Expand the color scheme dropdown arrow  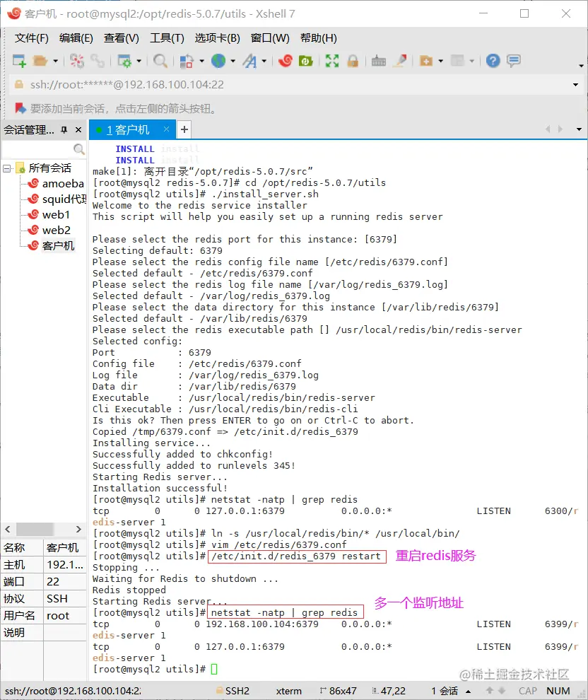pyautogui.click(x=201, y=61)
